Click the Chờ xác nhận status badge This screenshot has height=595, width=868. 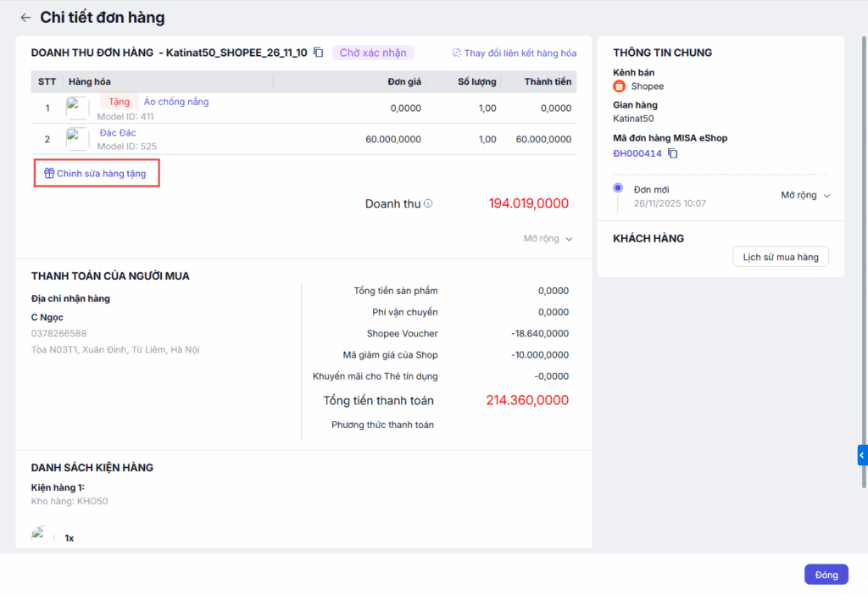coord(373,53)
